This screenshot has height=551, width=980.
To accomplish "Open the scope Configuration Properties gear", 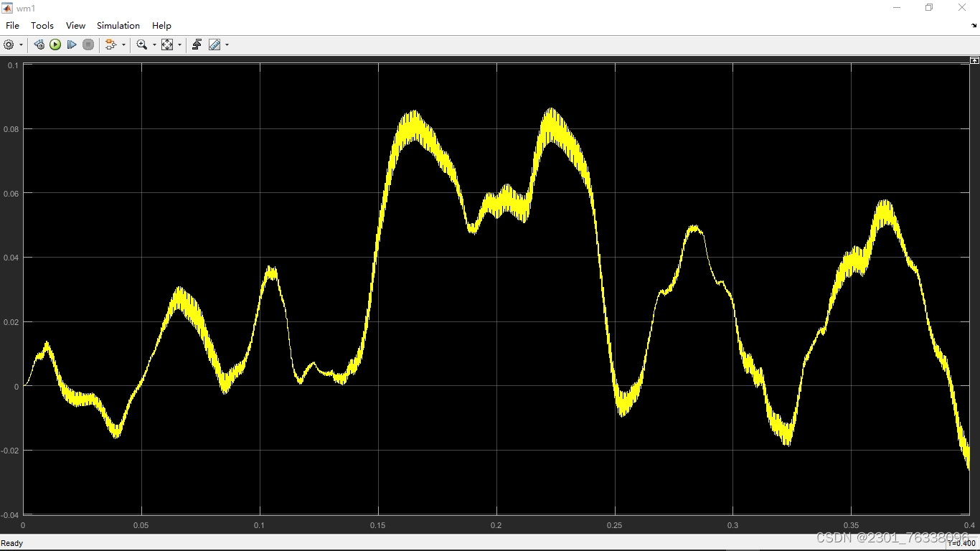I will 9,44.
